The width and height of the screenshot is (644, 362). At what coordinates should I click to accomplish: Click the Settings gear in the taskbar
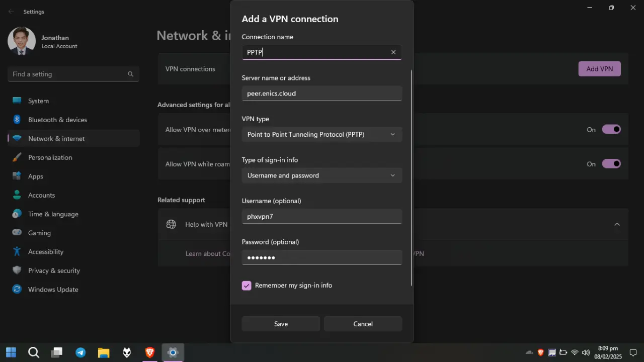pos(173,352)
